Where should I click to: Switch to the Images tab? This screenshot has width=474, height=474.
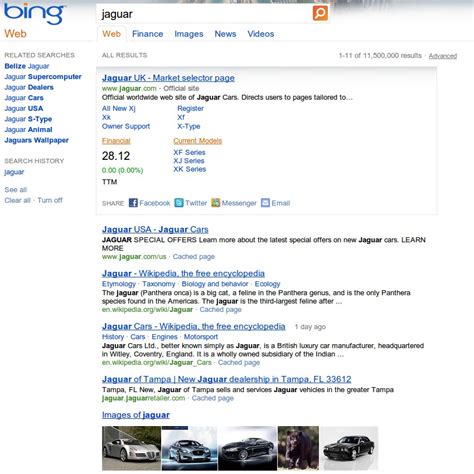[x=189, y=34]
